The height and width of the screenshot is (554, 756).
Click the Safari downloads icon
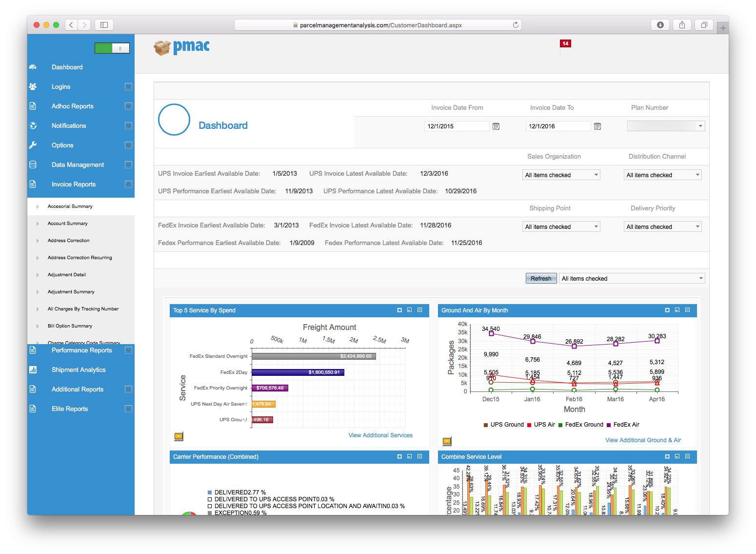(x=660, y=25)
